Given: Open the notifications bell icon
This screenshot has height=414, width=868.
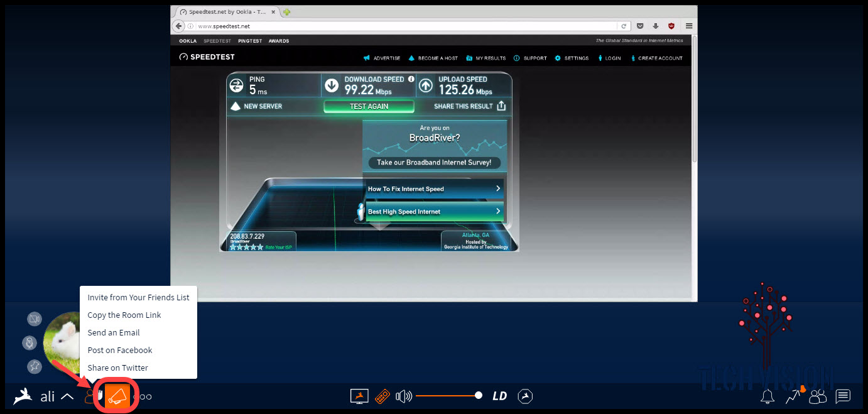Looking at the screenshot, I should click(x=767, y=396).
